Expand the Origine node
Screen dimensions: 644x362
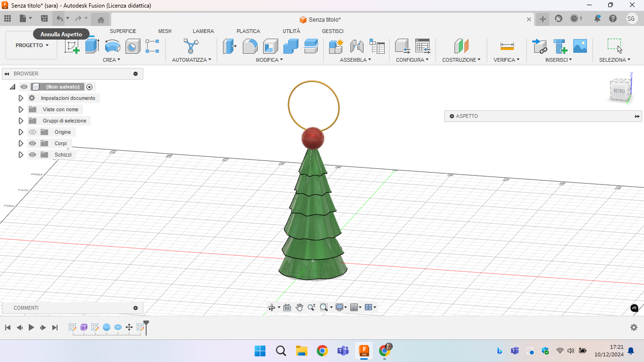coord(21,132)
